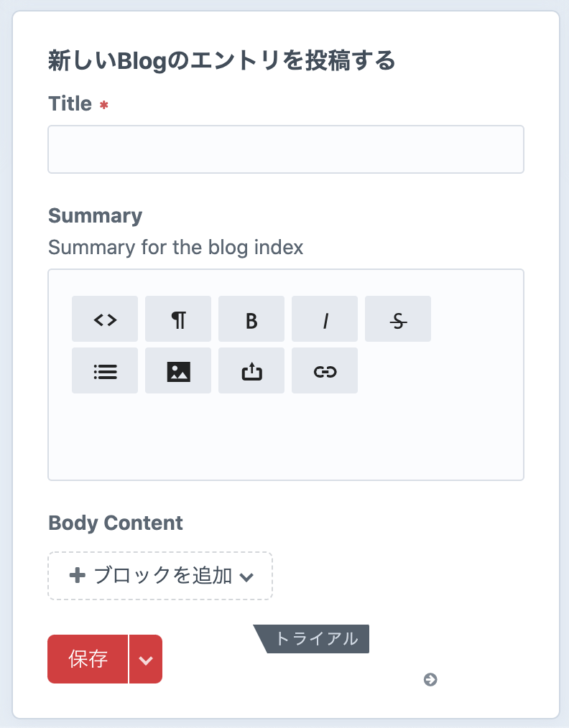Expand the ブロックを追加 dropdown
569x728 pixels.
click(160, 576)
